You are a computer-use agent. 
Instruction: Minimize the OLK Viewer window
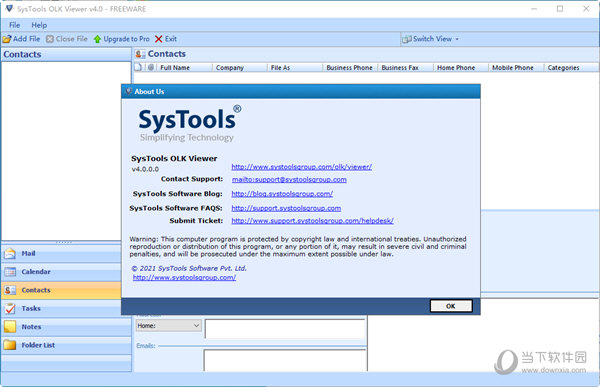click(534, 8)
